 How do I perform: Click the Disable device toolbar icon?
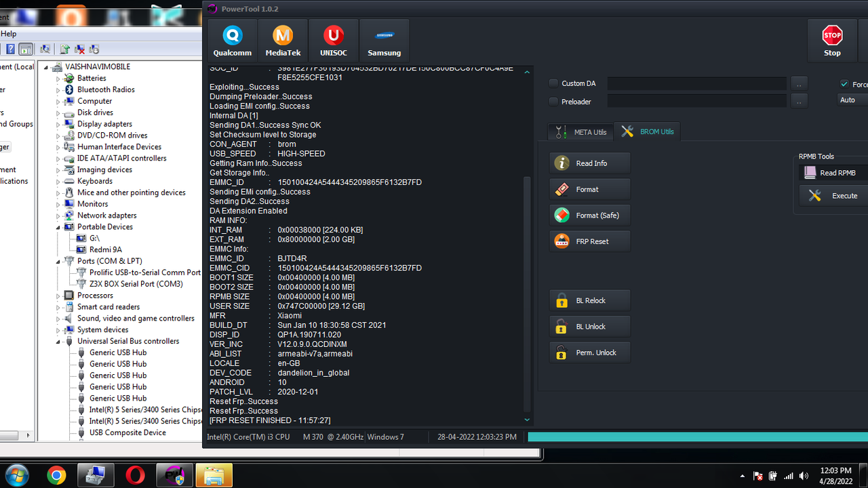[94, 49]
